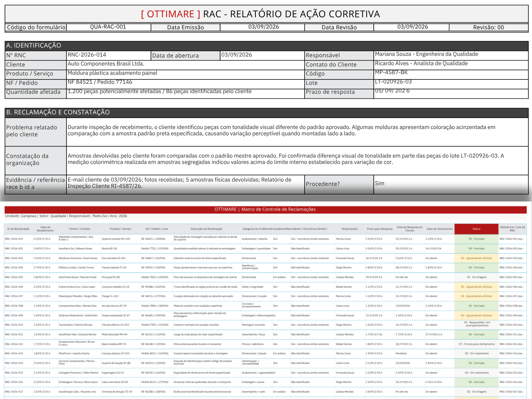The height and width of the screenshot is (399, 532).
Task: Click the red 'Status' column header
Action: 476,229
